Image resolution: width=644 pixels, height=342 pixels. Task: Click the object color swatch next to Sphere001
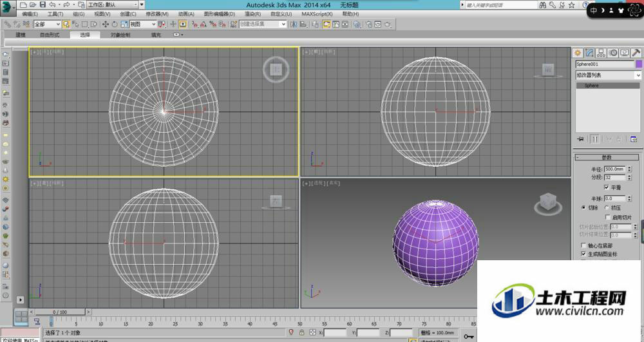[x=639, y=64]
